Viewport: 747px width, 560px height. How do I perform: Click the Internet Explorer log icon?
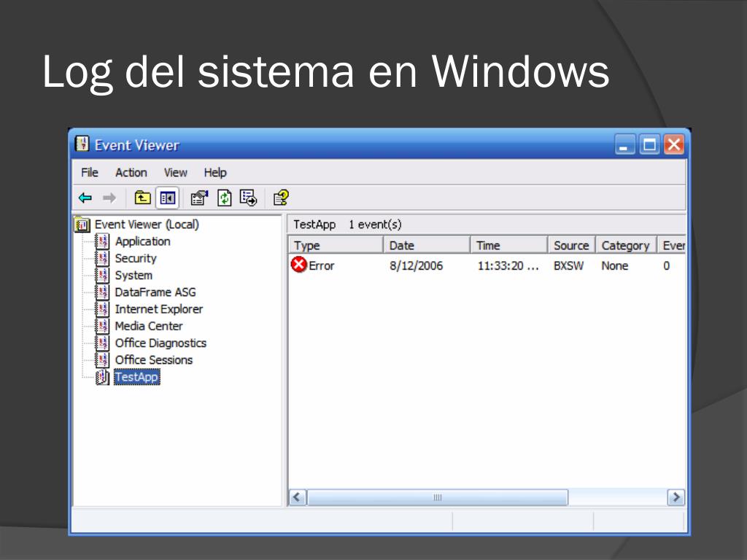pos(102,309)
